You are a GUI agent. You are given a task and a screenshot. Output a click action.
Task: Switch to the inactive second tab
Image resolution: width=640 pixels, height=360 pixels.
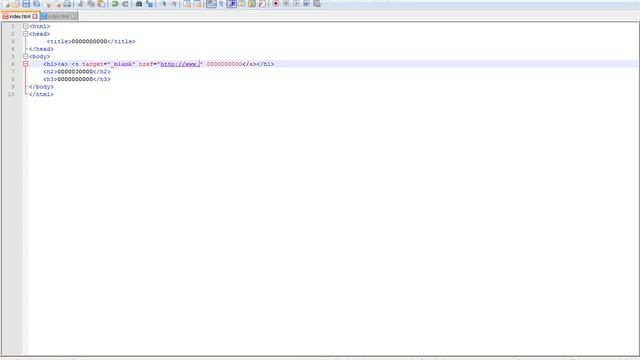click(x=59, y=16)
